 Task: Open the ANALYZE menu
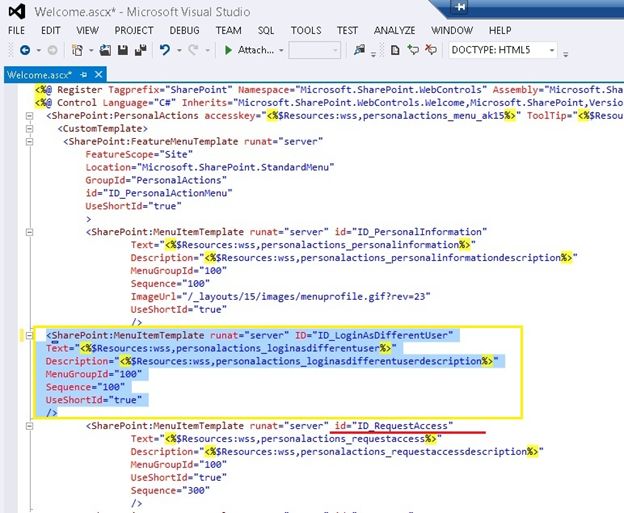pyautogui.click(x=394, y=31)
